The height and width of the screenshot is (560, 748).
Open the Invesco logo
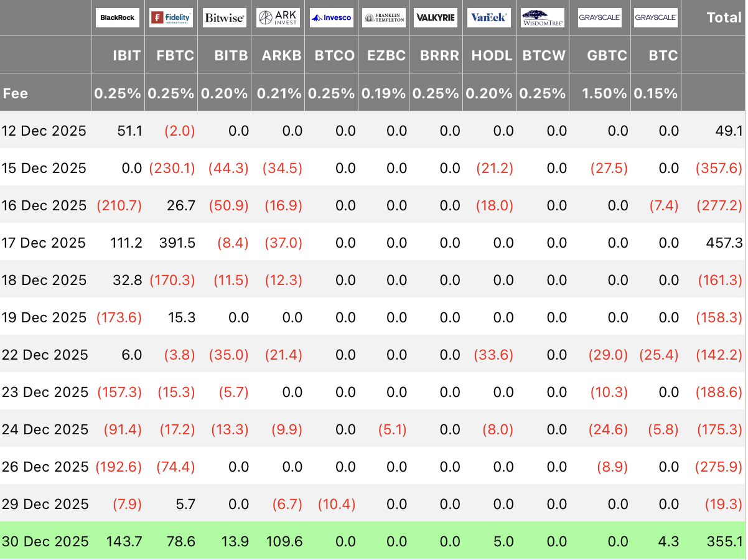pos(332,17)
